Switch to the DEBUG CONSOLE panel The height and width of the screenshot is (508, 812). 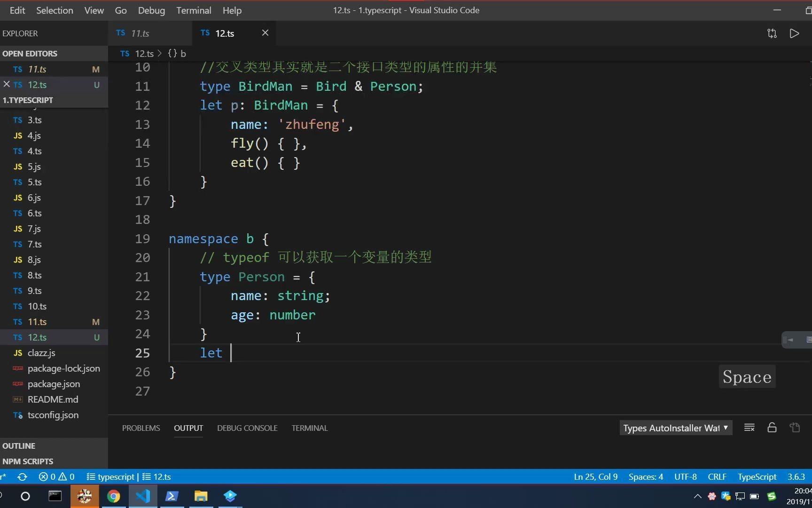pyautogui.click(x=247, y=428)
